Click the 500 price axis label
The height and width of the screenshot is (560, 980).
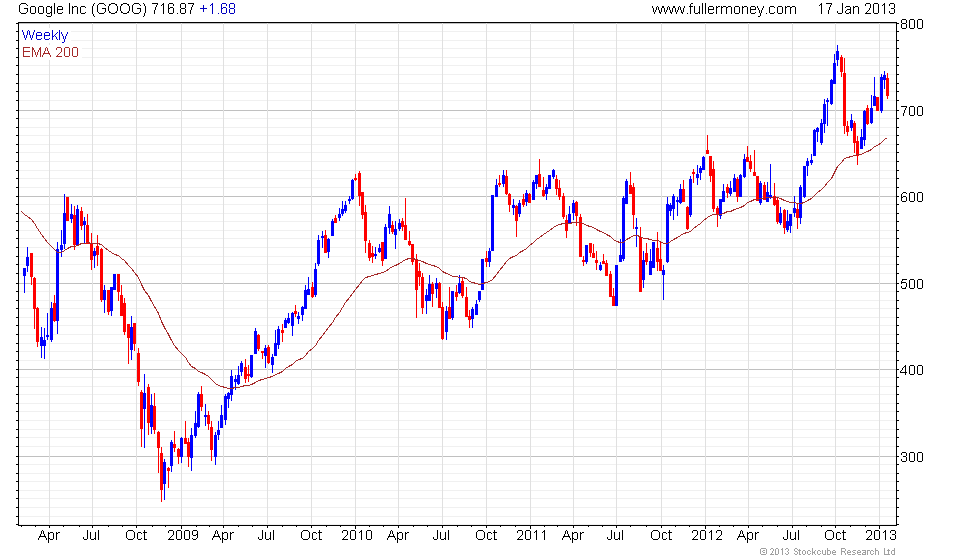[912, 284]
